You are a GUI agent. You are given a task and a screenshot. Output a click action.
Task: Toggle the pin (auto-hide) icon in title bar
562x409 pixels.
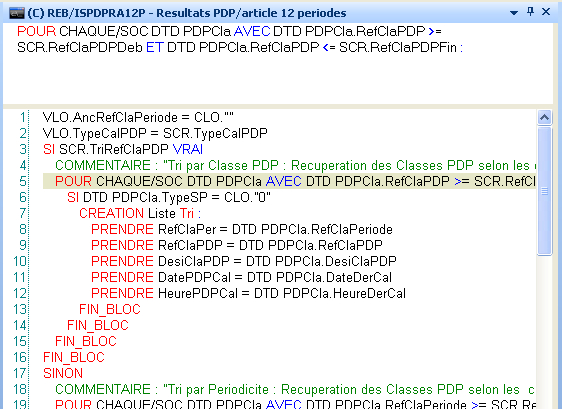tap(530, 12)
